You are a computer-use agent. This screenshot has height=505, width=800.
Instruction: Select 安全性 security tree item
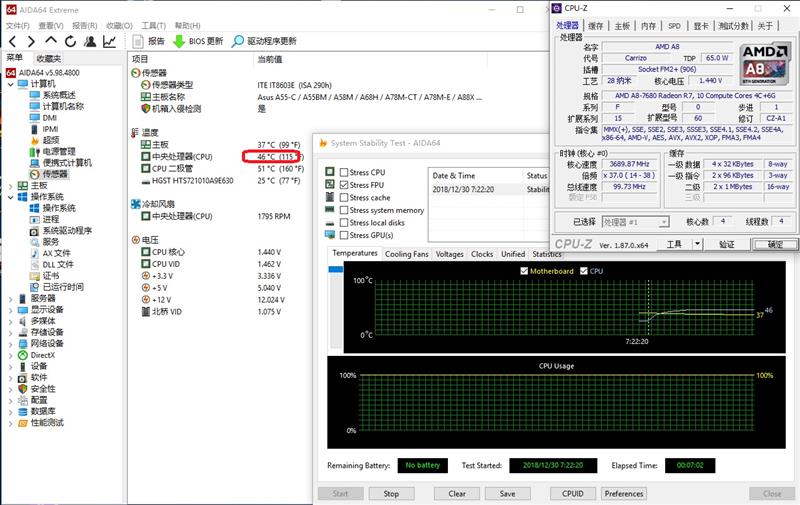[43, 389]
